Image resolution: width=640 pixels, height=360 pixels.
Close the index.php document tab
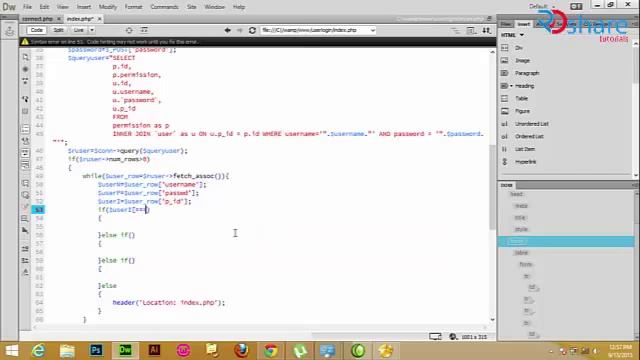click(99, 19)
